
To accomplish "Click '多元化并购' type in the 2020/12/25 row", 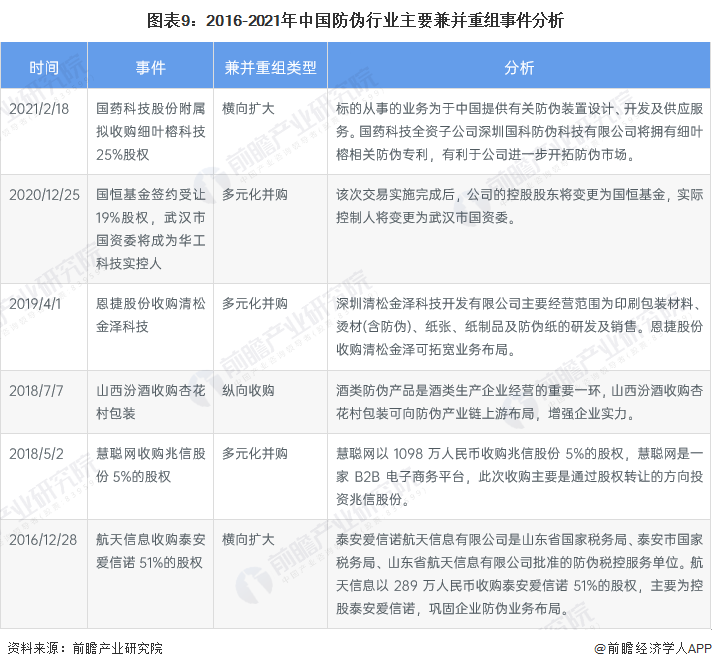I will pos(254,194).
